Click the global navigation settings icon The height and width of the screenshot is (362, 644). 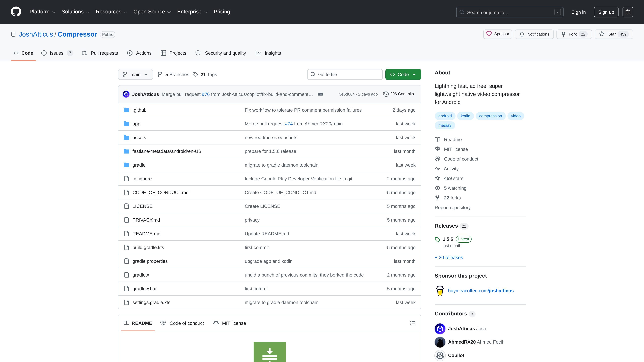pos(628,12)
